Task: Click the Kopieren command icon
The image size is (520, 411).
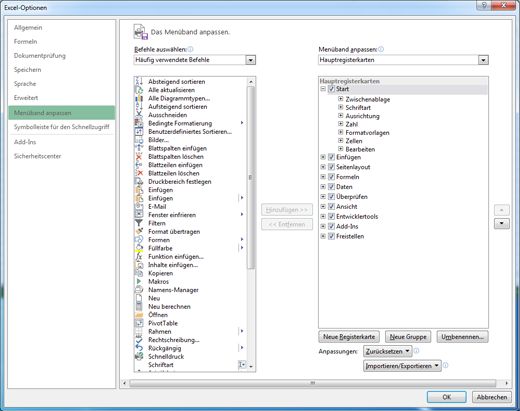Action: pos(139,273)
